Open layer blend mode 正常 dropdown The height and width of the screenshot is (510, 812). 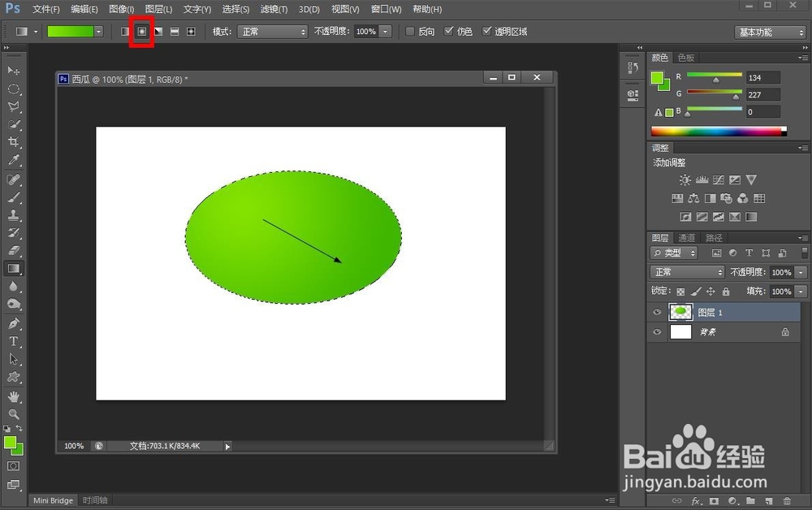[x=687, y=272]
